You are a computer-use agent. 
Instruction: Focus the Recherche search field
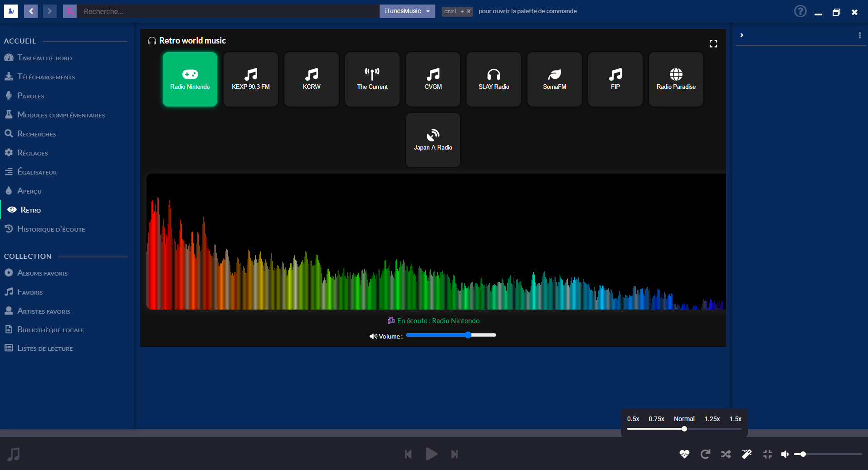[x=228, y=11]
